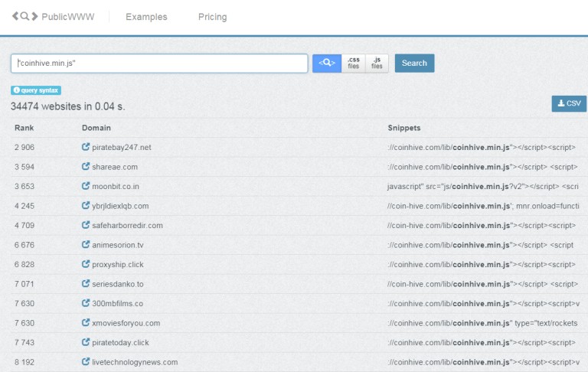This screenshot has height=372, width=588.
Task: Click the snippet for xmoviesforyou.com
Action: (x=482, y=323)
